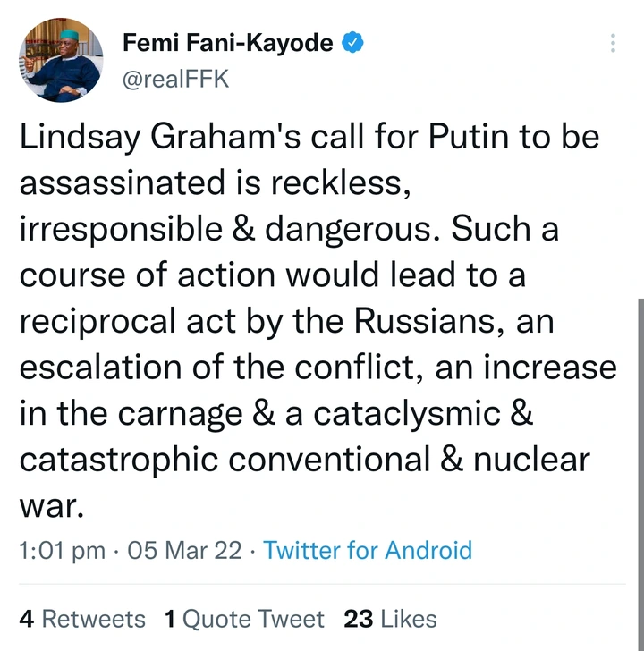
Task: Click the 1:01 pm timestamp
Action: tap(62, 550)
